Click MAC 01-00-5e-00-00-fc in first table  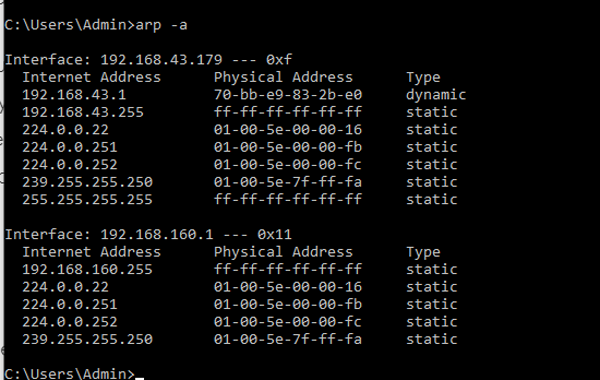[288, 165]
